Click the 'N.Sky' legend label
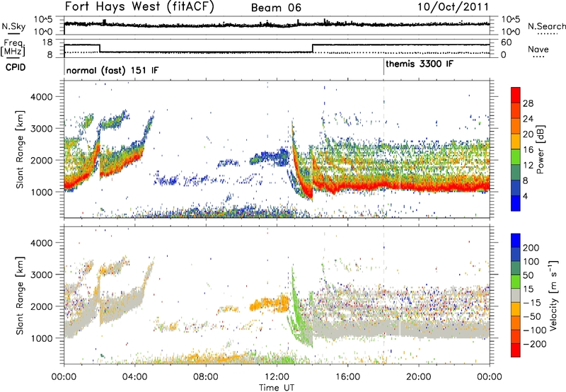Screen dimensions: 566x392 (13, 26)
